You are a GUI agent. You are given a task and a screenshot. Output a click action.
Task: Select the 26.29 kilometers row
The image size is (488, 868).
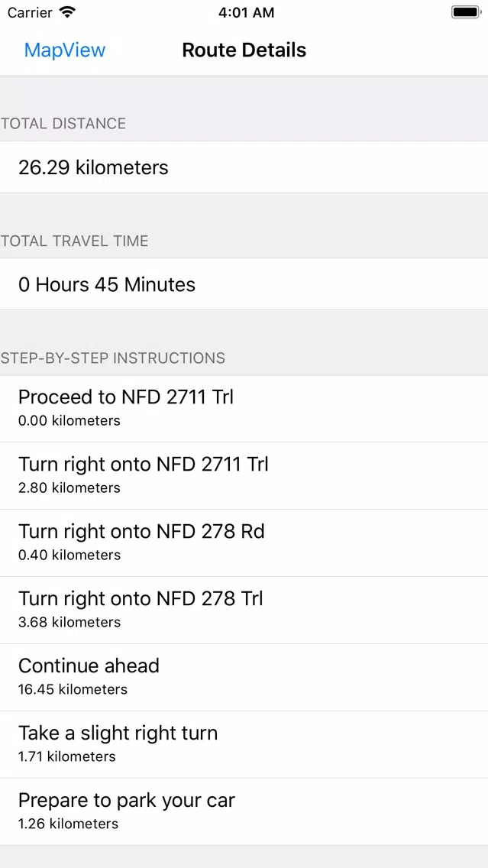(244, 167)
